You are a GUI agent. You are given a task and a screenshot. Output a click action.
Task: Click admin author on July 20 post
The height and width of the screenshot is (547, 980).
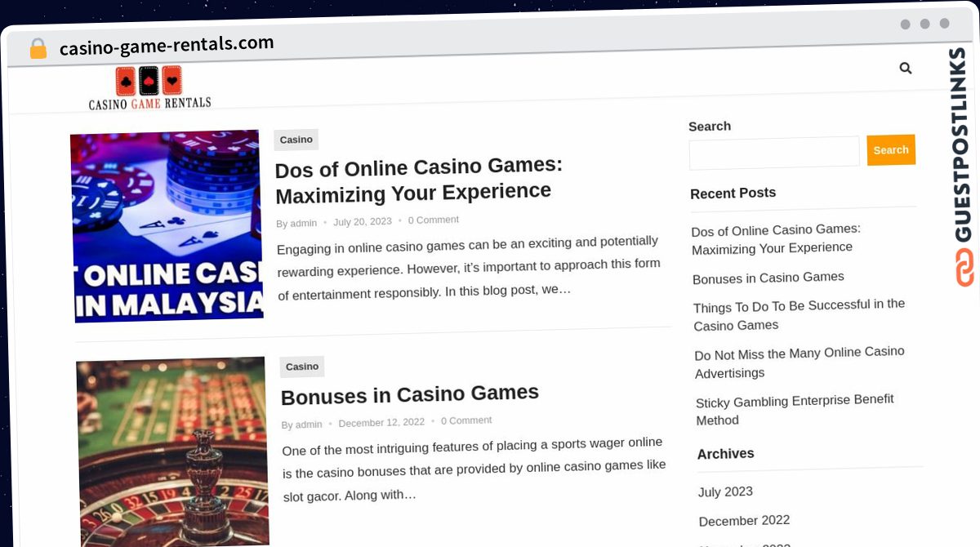coord(304,223)
